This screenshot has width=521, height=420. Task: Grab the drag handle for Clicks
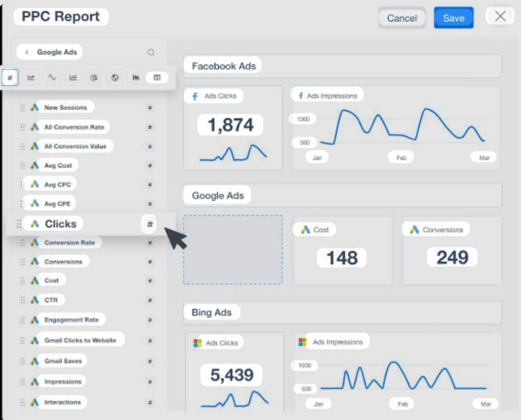19,224
